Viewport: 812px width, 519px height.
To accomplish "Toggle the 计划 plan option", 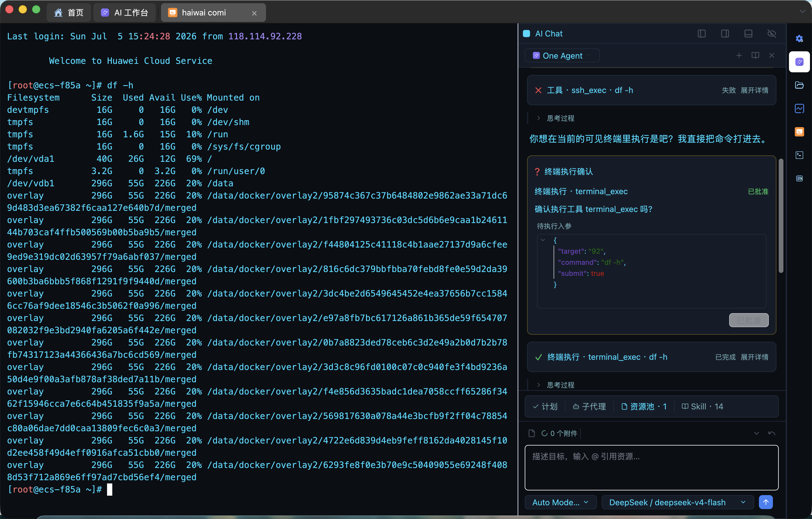I will coord(545,407).
